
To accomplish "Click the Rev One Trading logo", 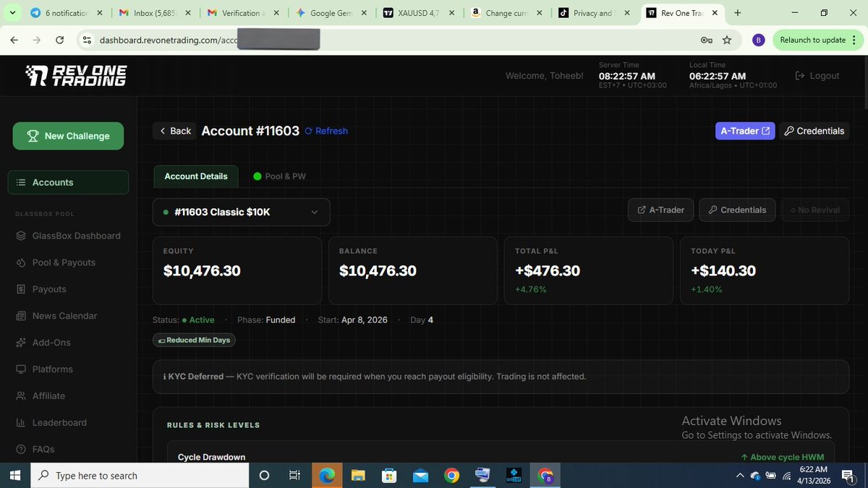I will tap(76, 76).
